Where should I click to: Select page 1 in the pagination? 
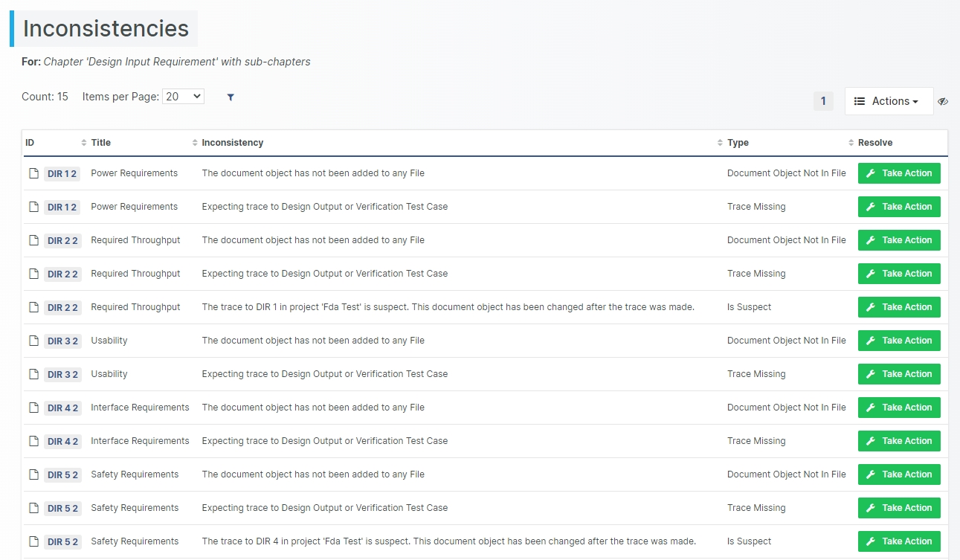click(823, 101)
